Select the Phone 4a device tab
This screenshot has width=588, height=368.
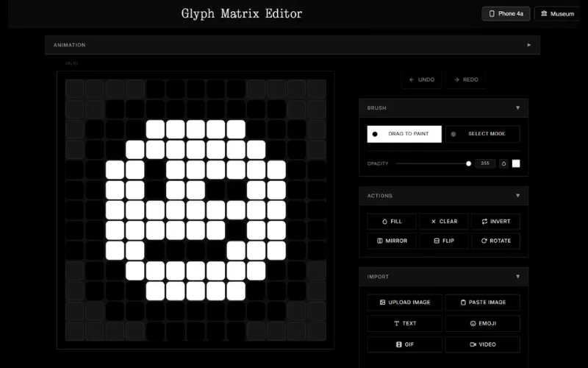pyautogui.click(x=506, y=13)
